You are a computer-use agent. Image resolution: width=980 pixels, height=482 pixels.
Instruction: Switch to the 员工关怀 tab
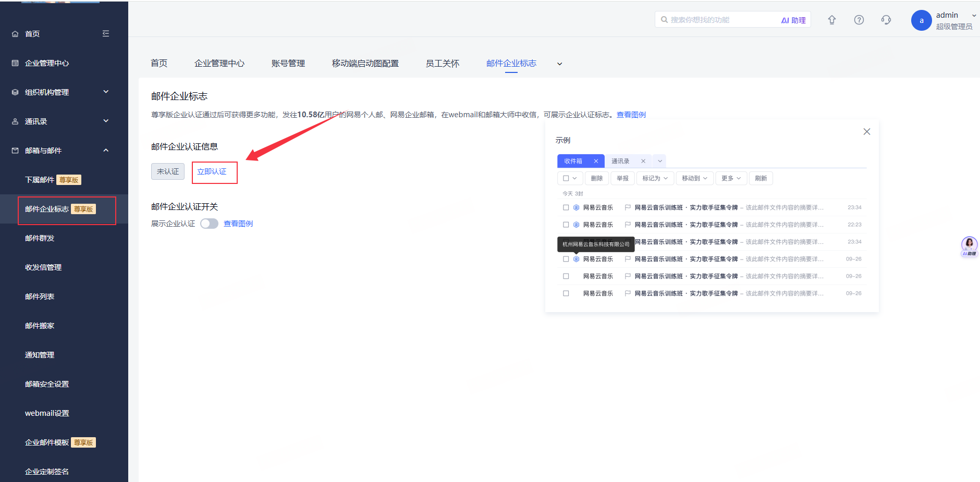(x=443, y=63)
